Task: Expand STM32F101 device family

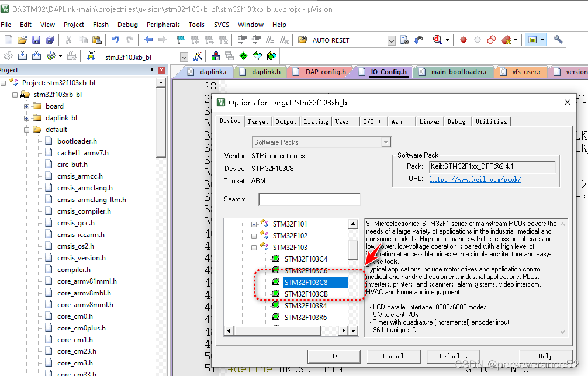Action: (x=254, y=224)
